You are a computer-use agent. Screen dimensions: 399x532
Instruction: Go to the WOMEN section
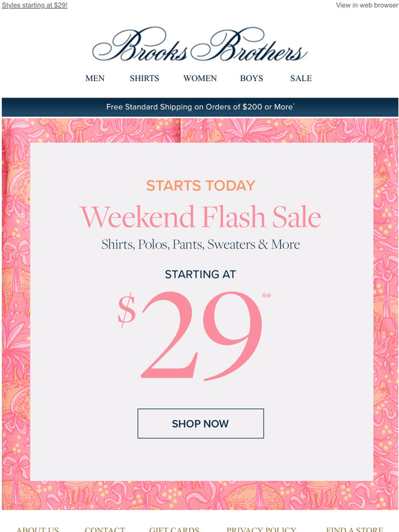200,78
